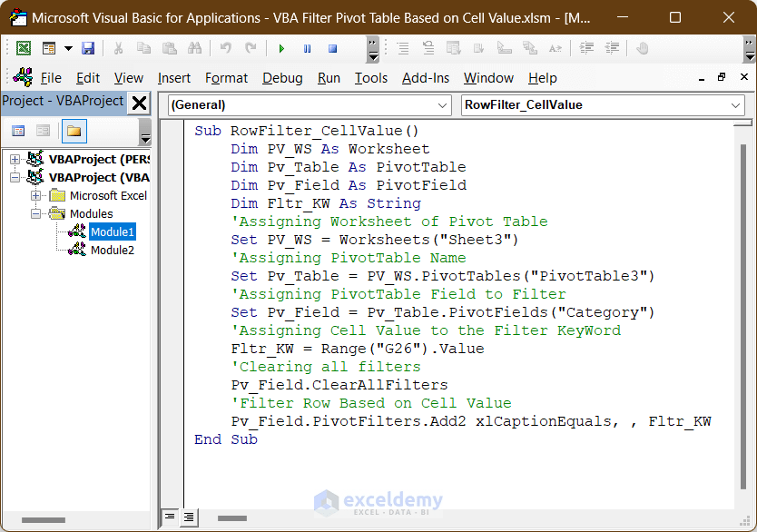
Task: Switch to Procedure View
Action: click(x=171, y=517)
